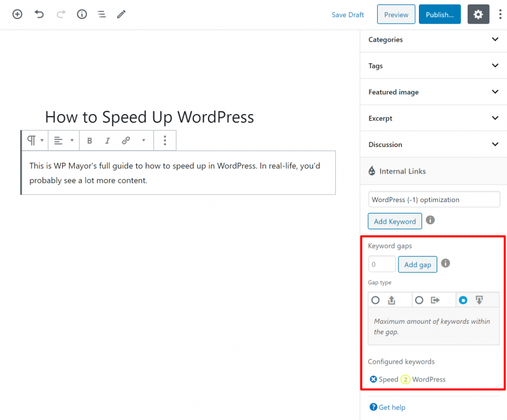
Task: Click the Publish button
Action: pyautogui.click(x=440, y=14)
